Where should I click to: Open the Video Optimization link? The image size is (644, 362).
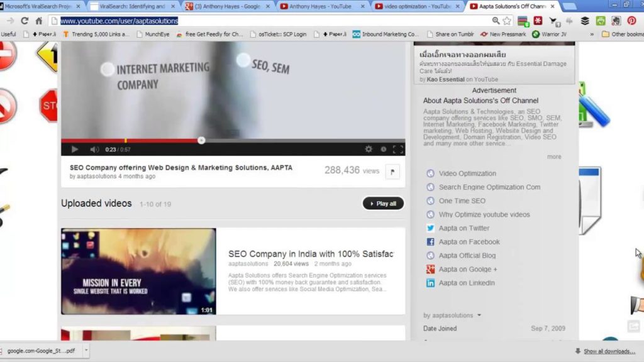pyautogui.click(x=467, y=173)
